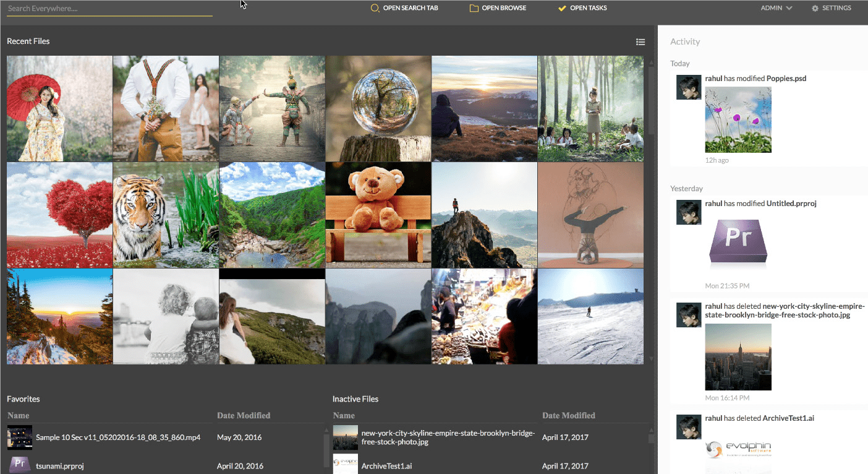Open the tiger photo
This screenshot has width=868, height=474.
pyautogui.click(x=166, y=215)
